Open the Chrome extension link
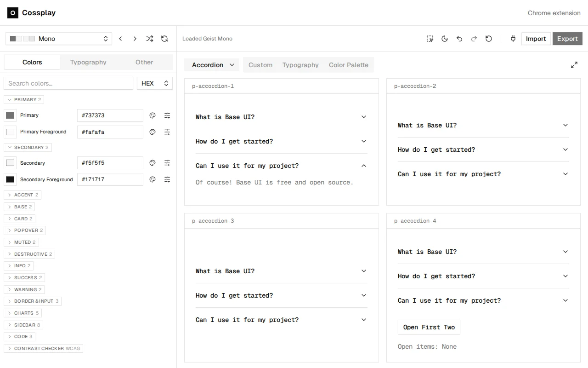Screen dimensions: 588x368 [554, 13]
